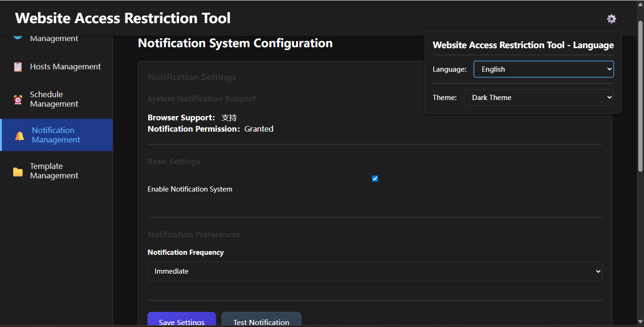Trigger a Test Notification

(x=261, y=321)
